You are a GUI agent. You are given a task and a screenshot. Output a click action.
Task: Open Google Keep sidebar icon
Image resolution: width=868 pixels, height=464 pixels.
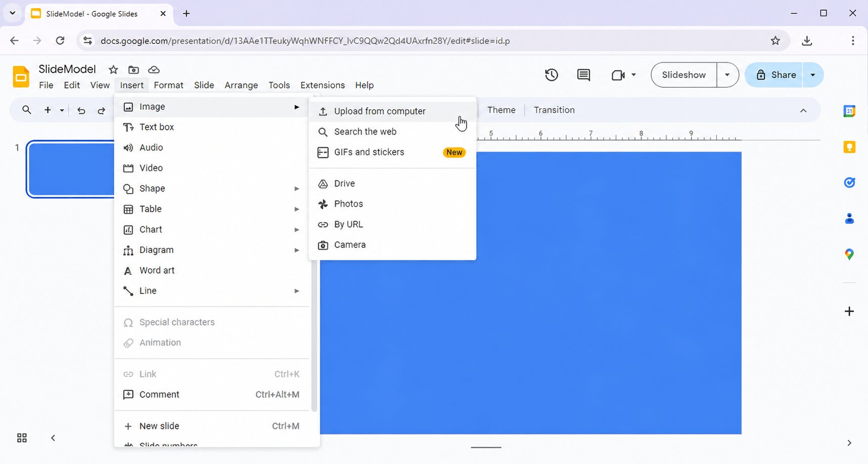[849, 147]
